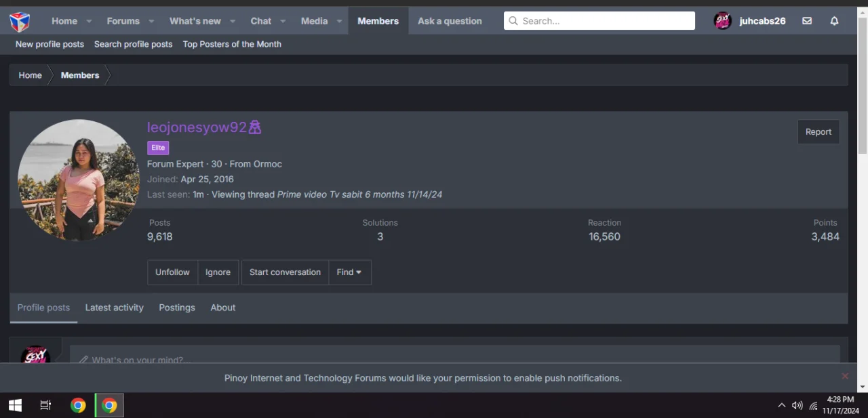This screenshot has width=868, height=418.
Task: Click the juhcabs26 avatar icon
Action: point(723,21)
